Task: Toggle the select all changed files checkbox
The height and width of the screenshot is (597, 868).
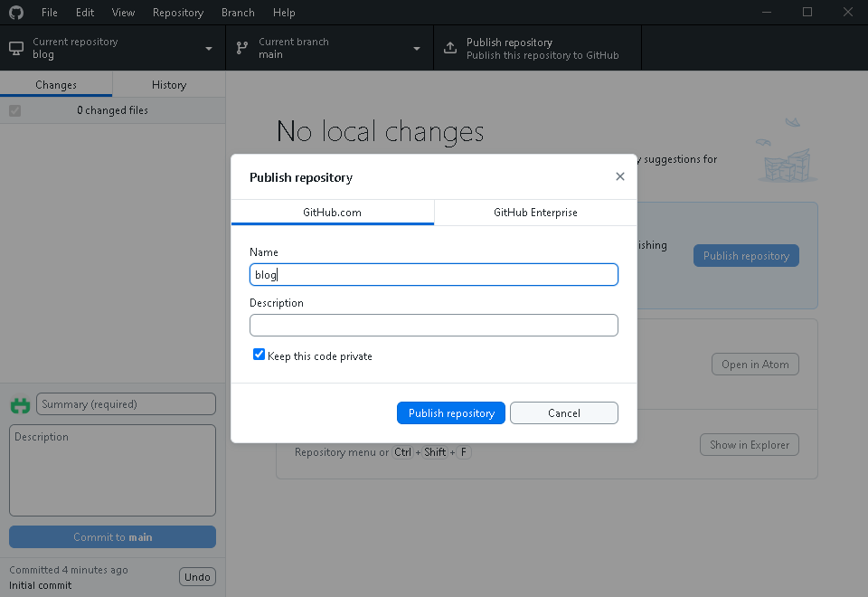Action: [x=14, y=110]
